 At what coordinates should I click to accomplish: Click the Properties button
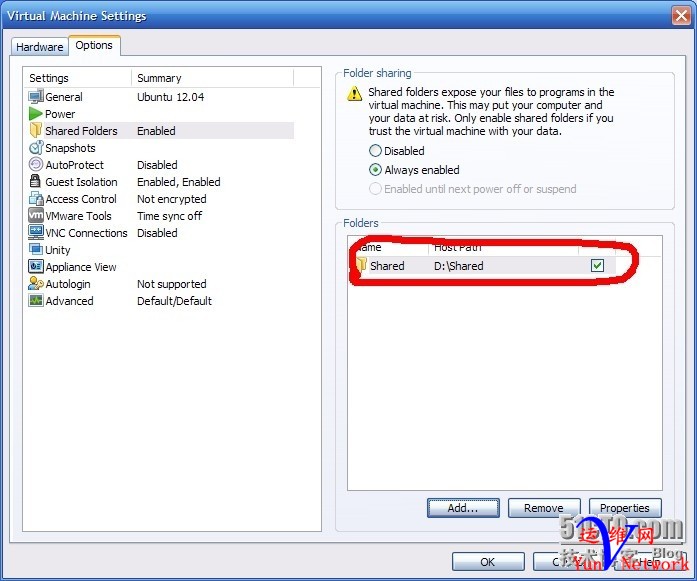click(x=625, y=508)
